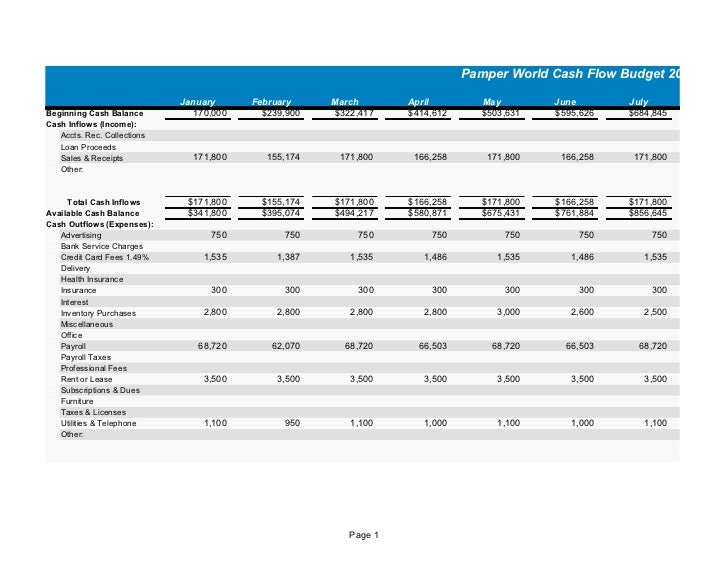The image size is (728, 563).
Task: Select April Payroll value 66,503
Action: 433,346
